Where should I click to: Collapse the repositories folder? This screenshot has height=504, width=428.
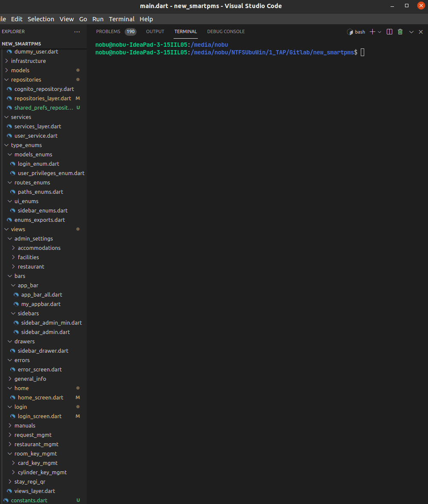point(26,79)
